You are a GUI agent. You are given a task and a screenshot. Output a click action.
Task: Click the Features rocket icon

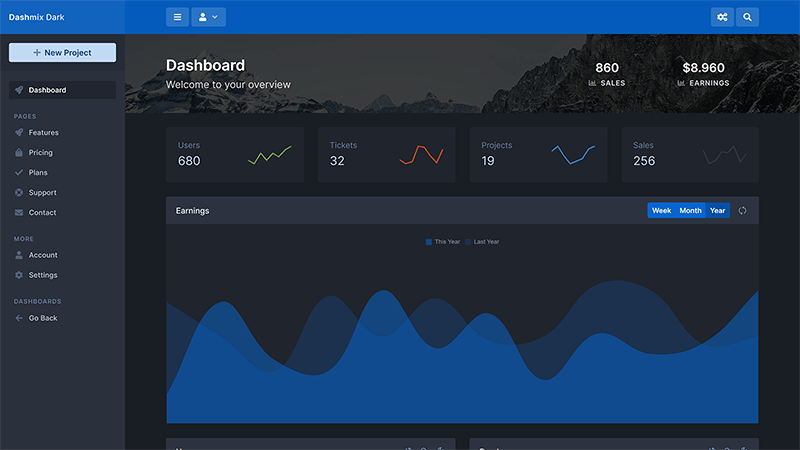[x=19, y=133]
